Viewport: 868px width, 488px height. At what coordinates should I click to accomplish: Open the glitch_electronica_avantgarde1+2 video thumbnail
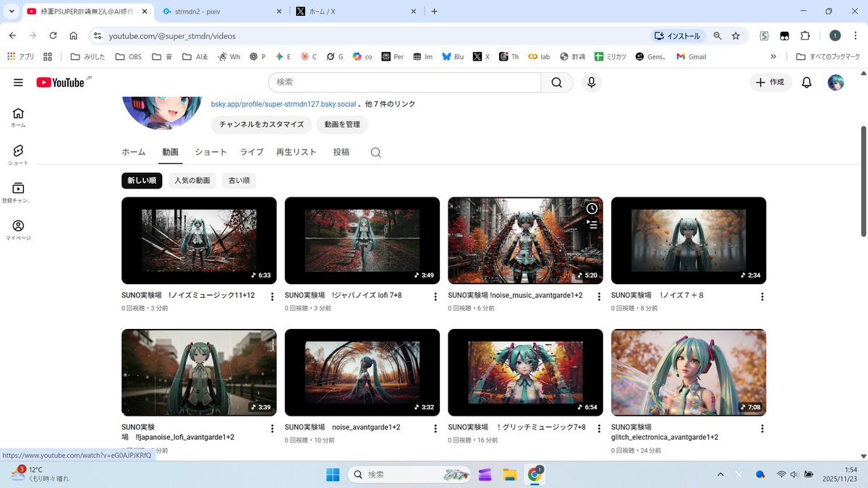point(688,372)
